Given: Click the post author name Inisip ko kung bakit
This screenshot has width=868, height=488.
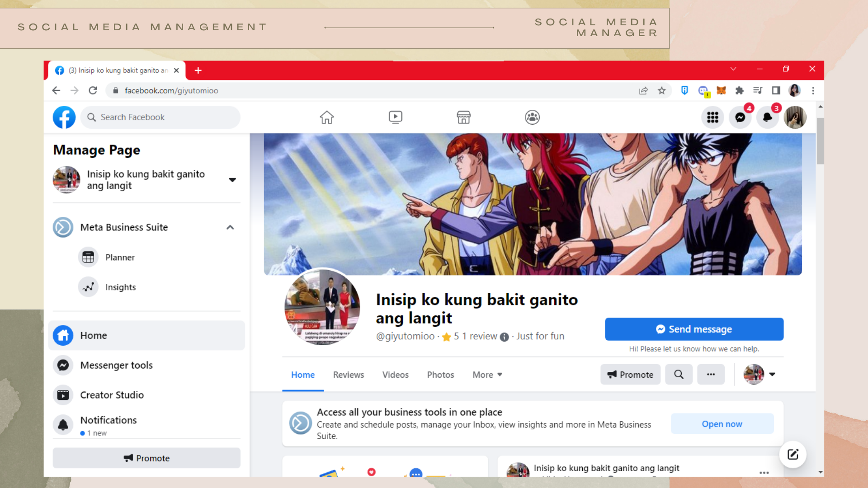Looking at the screenshot, I should [x=606, y=468].
